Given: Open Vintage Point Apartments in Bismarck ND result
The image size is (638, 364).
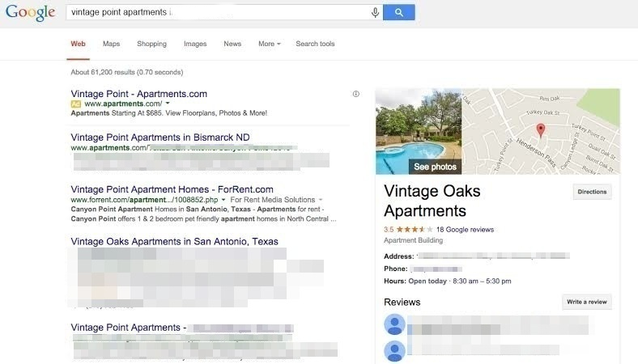Looking at the screenshot, I should click(160, 137).
